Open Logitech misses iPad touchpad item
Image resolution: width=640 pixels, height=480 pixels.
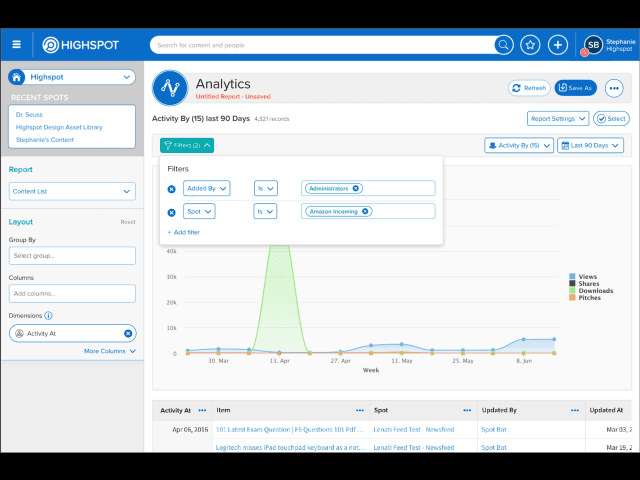pos(290,447)
